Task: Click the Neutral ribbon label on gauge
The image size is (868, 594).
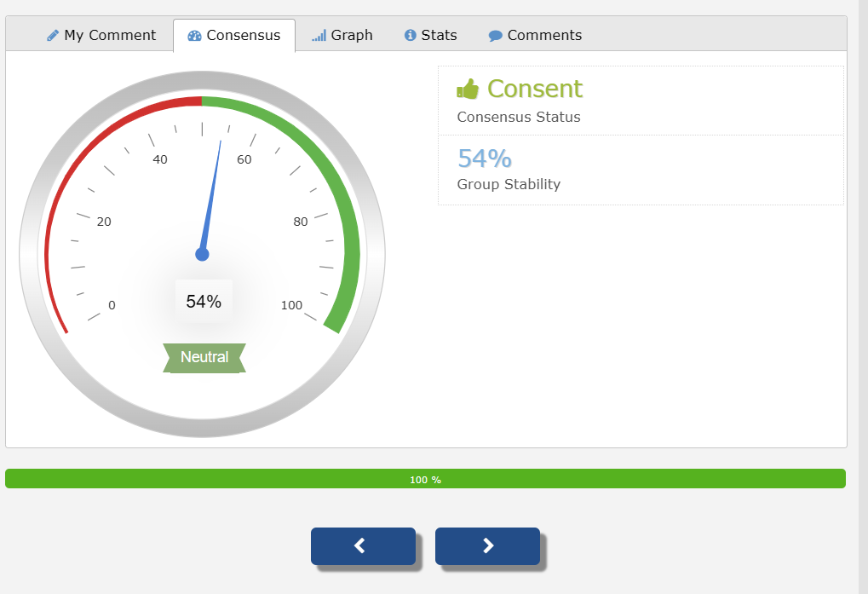Action: pyautogui.click(x=204, y=357)
